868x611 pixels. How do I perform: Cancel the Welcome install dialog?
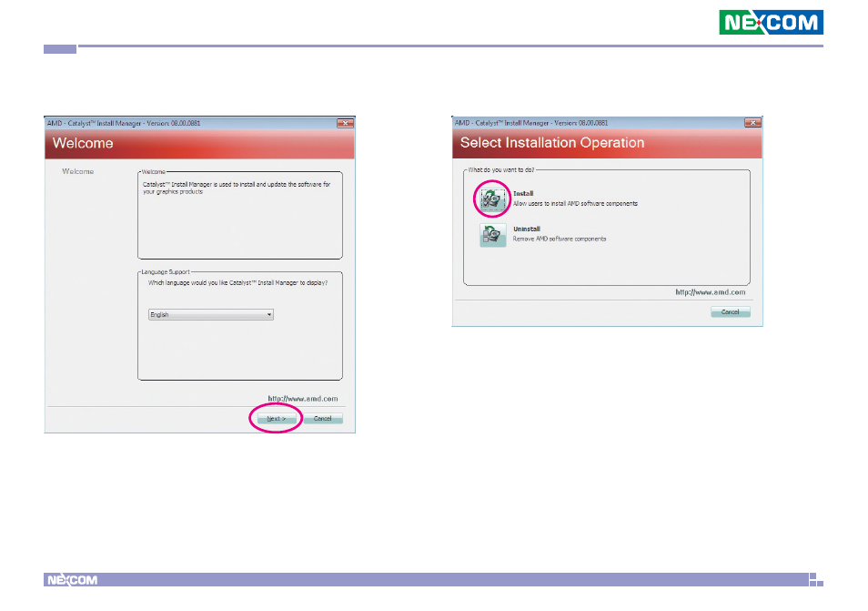[323, 419]
